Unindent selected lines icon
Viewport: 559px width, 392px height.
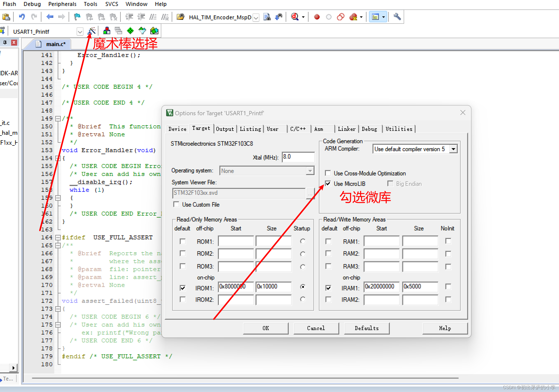(141, 17)
